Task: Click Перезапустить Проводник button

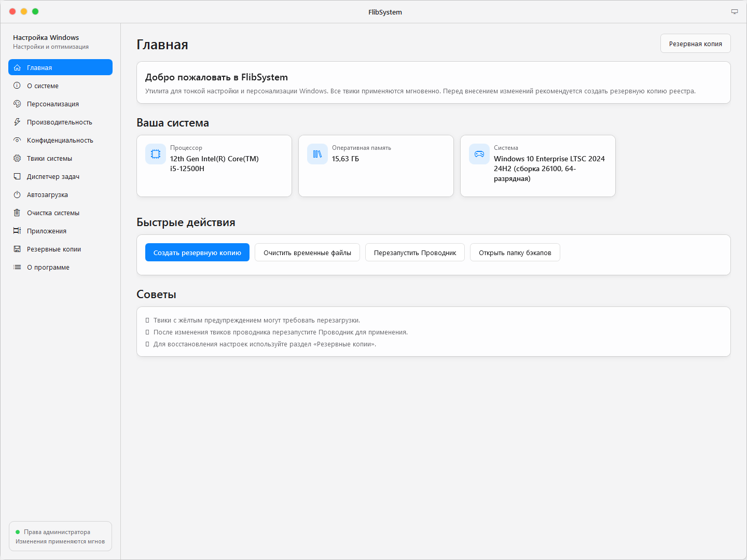Action: click(x=415, y=253)
